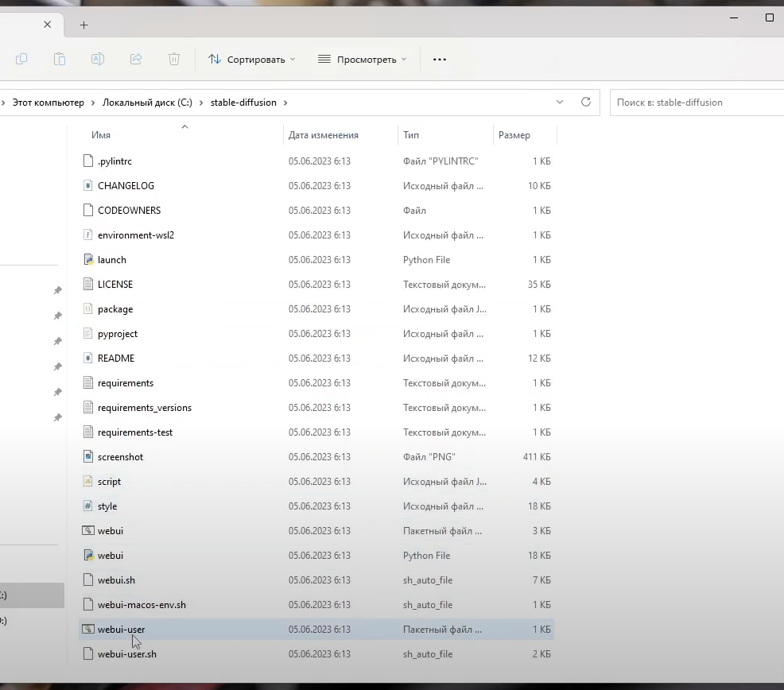The image size is (784, 690).
Task: Click the Share icon in the toolbar
Action: pyautogui.click(x=136, y=59)
